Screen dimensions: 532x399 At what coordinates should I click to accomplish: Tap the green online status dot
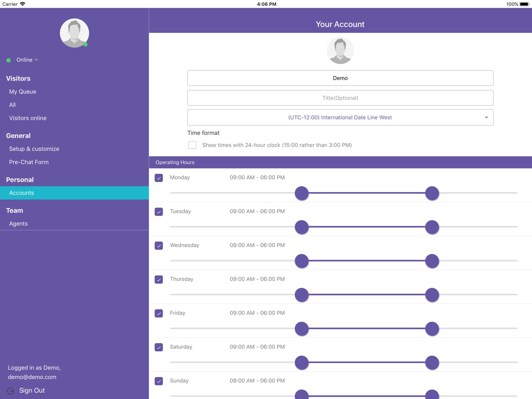[x=8, y=60]
